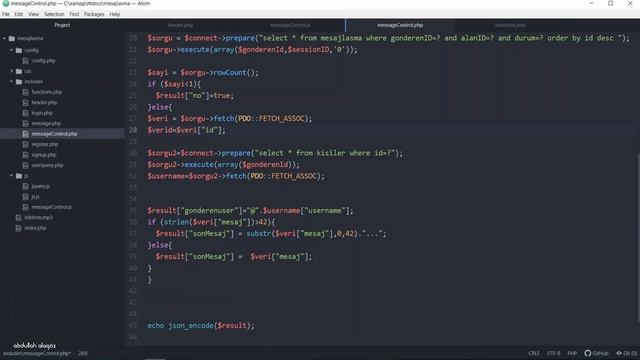Click the register.php file icon
This screenshot has width=640, height=360.
(x=25, y=144)
